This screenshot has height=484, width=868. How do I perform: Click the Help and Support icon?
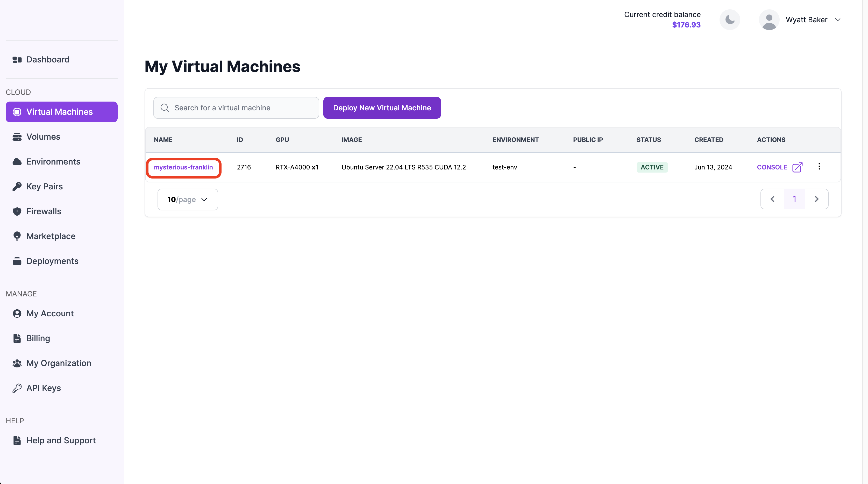click(x=17, y=441)
